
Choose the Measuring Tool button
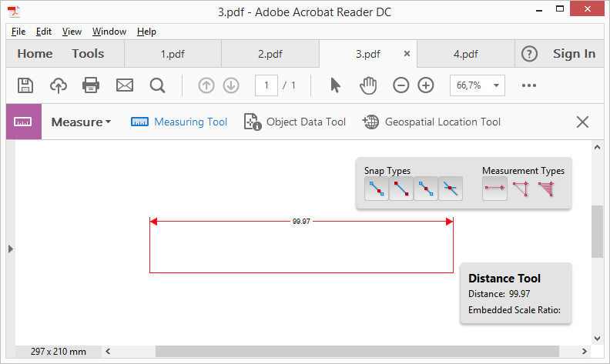coord(179,122)
